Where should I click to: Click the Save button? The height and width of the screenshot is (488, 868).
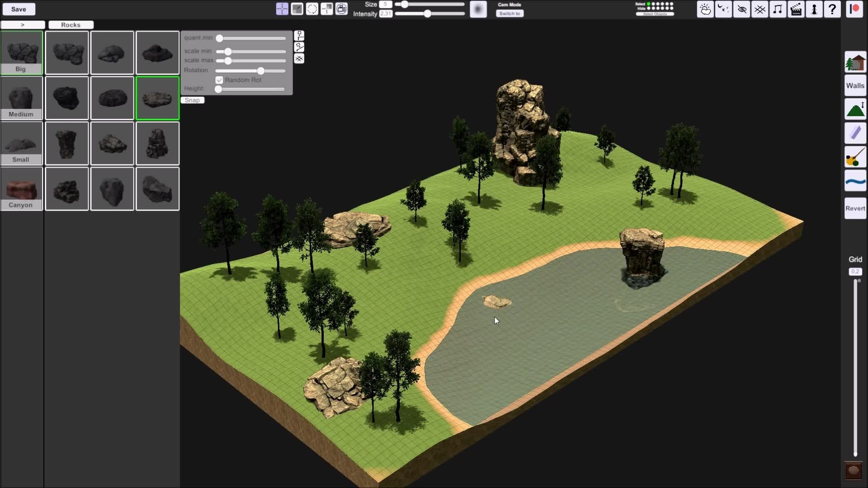click(x=19, y=9)
